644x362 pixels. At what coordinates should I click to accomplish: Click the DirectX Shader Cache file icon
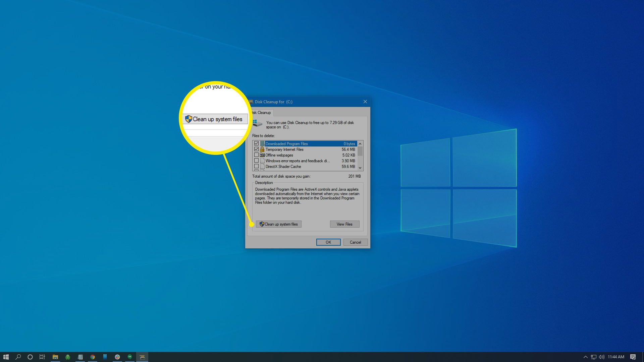coord(262,166)
